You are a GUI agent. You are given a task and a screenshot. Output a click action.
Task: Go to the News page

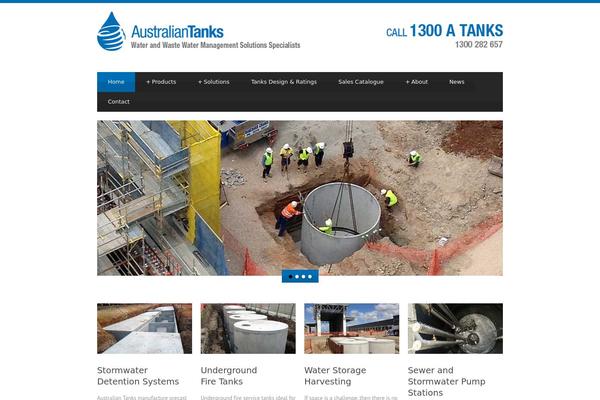[457, 82]
